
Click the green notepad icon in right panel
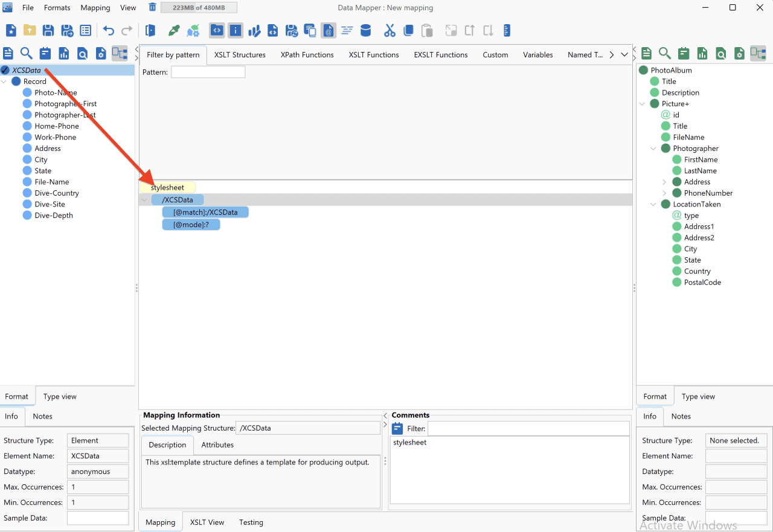coord(684,53)
